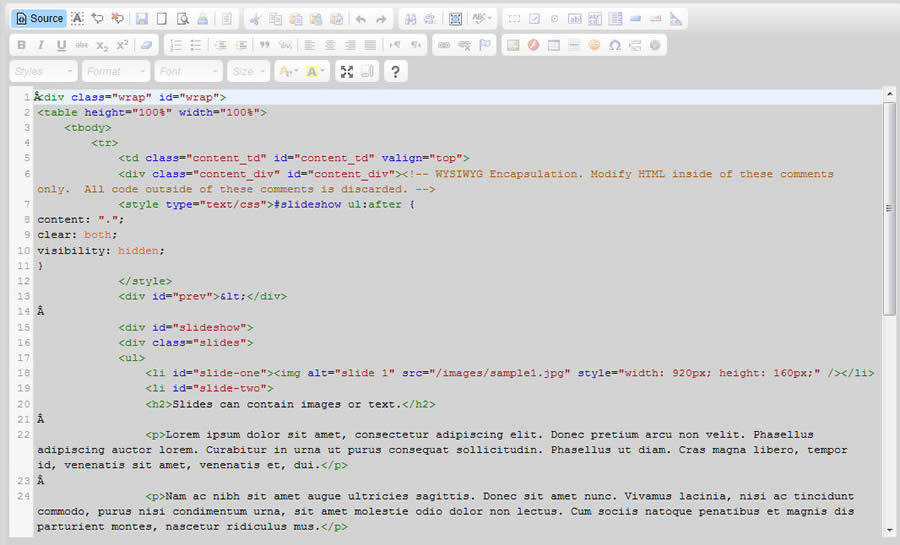Click the autoformat 'A' dashed icon
The height and width of the screenshot is (545, 900).
(77, 18)
